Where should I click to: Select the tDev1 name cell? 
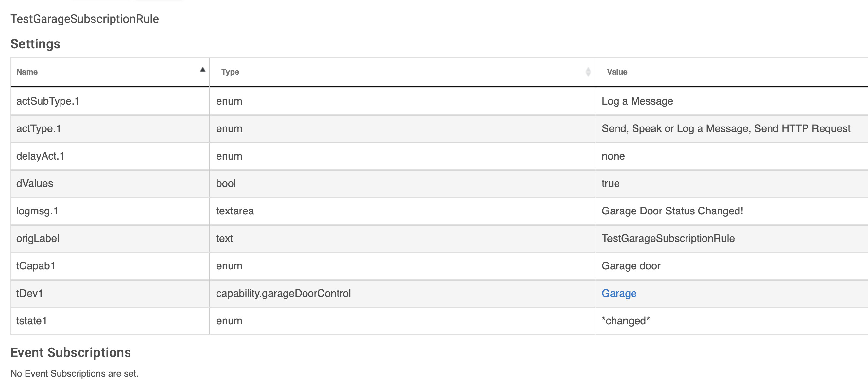[110, 293]
